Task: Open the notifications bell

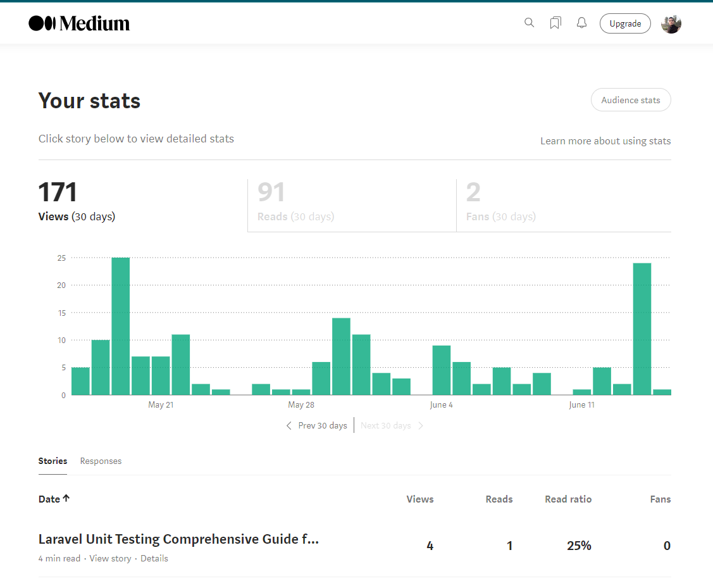Action: 581,22
